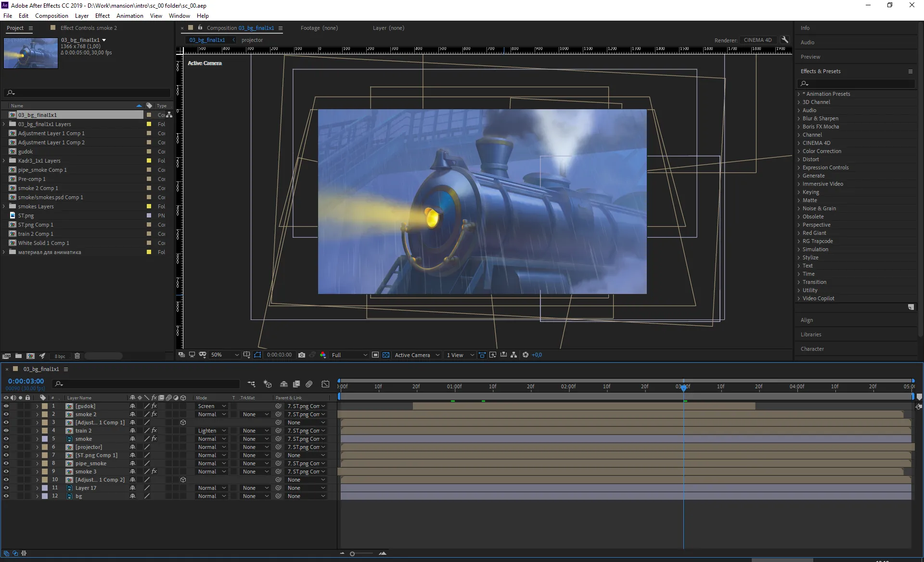The height and width of the screenshot is (562, 924).
Task: Expand the Video Copilot effects category
Action: pos(799,298)
